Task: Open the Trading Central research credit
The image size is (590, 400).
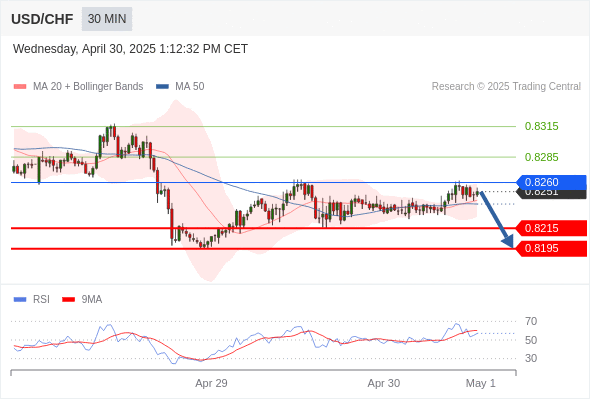Action: pos(506,87)
